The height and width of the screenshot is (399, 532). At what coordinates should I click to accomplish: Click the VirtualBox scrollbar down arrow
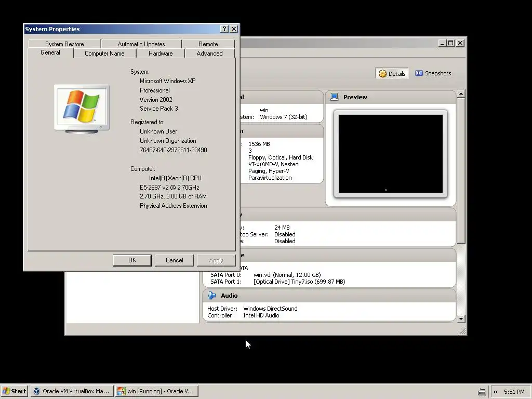[x=461, y=319]
